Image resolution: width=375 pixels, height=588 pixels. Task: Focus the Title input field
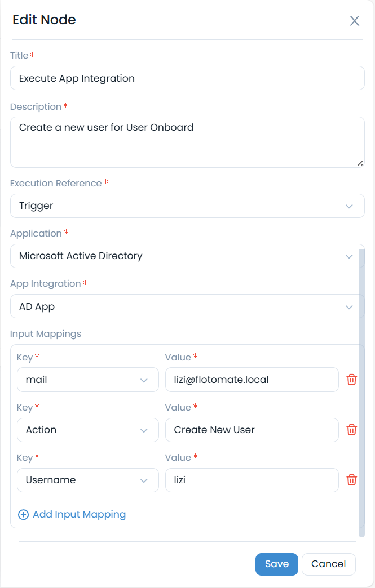pyautogui.click(x=187, y=78)
